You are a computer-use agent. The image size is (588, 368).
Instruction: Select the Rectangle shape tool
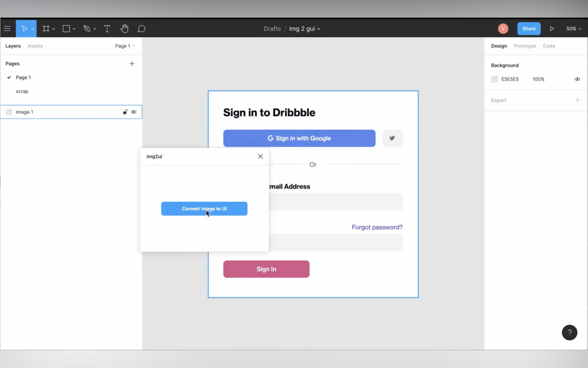(x=66, y=29)
